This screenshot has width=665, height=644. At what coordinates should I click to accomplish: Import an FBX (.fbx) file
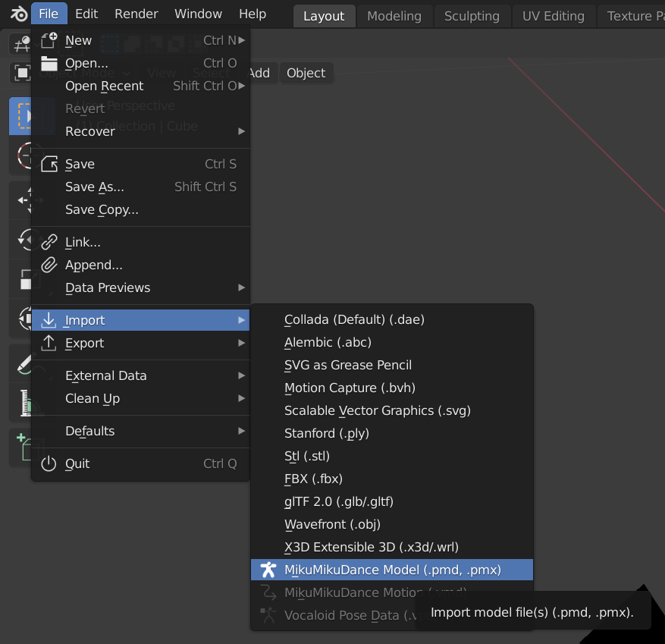click(313, 479)
